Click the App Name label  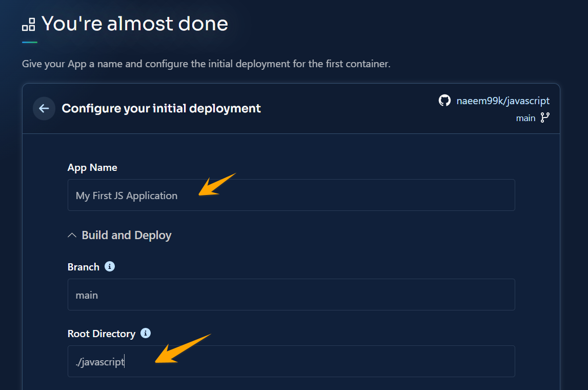92,168
